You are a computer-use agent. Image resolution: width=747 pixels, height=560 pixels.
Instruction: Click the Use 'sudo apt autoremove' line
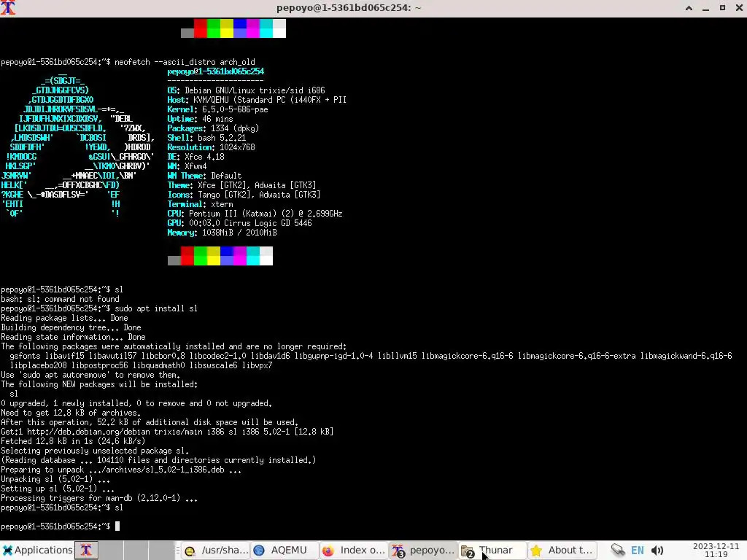tap(90, 375)
